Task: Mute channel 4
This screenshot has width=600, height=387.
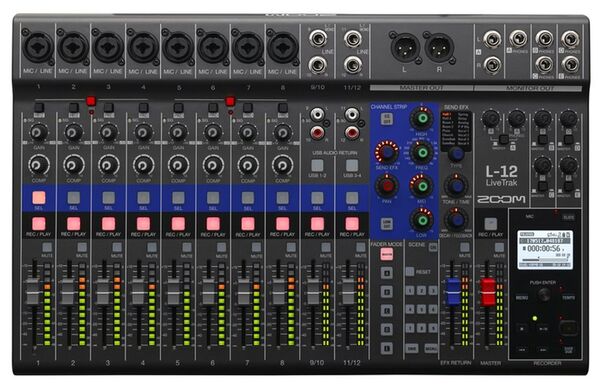Action: coord(152,247)
